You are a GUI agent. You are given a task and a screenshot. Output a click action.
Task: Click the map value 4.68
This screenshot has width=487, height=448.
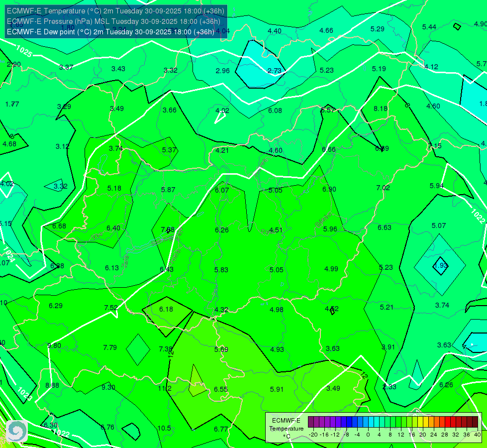coord(9,144)
